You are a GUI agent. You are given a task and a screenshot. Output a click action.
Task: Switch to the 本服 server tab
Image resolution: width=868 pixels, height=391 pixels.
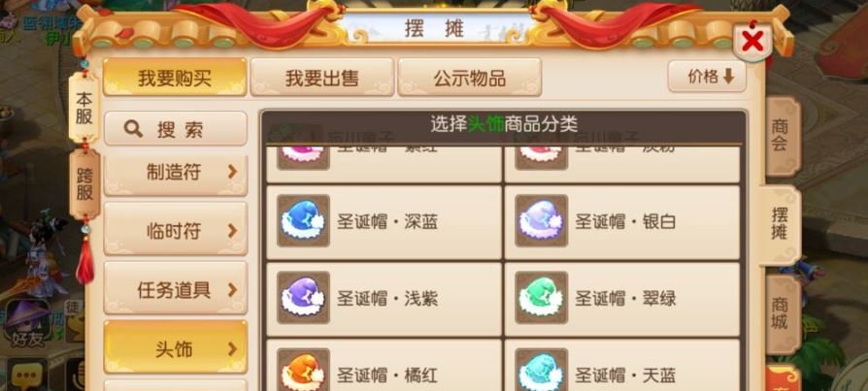click(x=84, y=107)
